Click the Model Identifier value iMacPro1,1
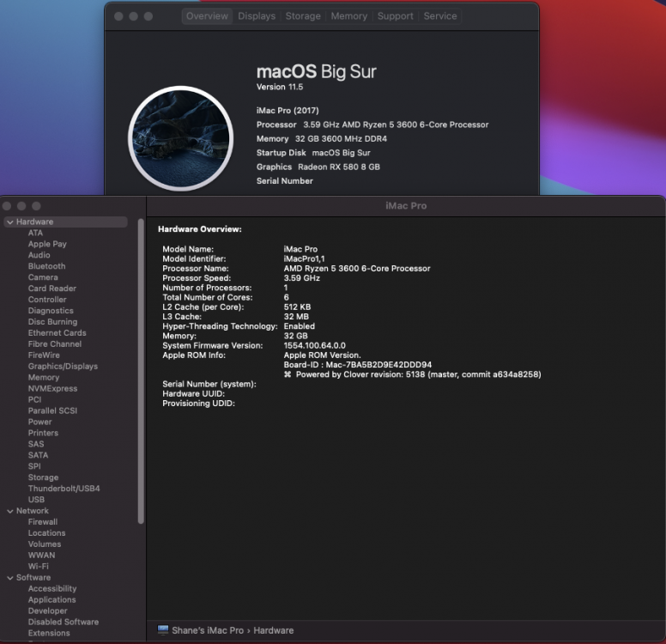This screenshot has width=666, height=644. pos(304,258)
